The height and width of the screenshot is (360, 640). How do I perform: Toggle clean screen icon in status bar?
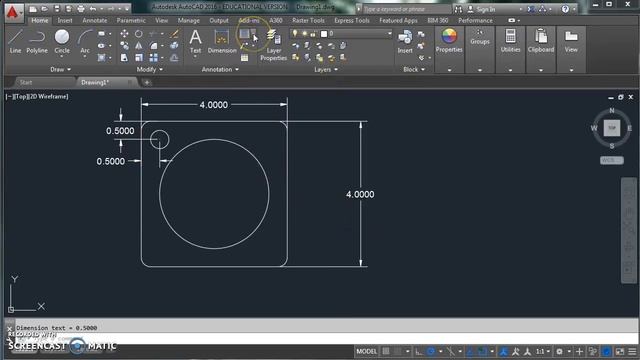tap(620, 351)
